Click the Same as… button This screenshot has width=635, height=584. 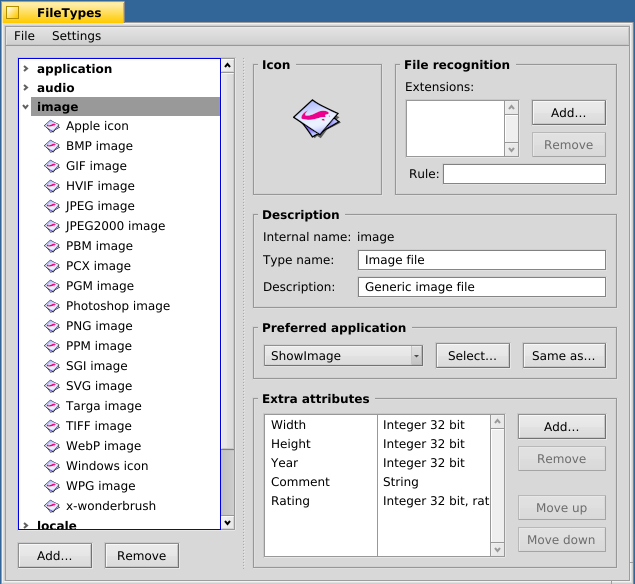564,356
